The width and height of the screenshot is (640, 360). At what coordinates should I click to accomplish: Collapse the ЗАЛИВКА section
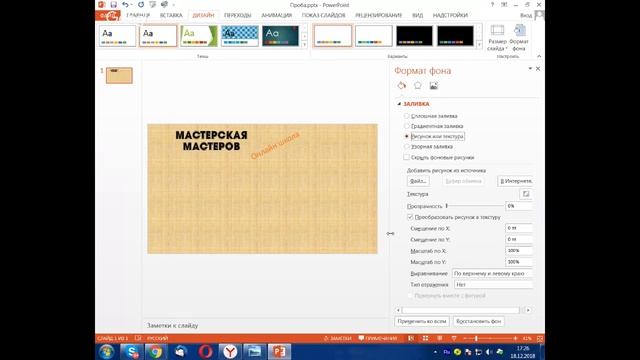tap(399, 104)
